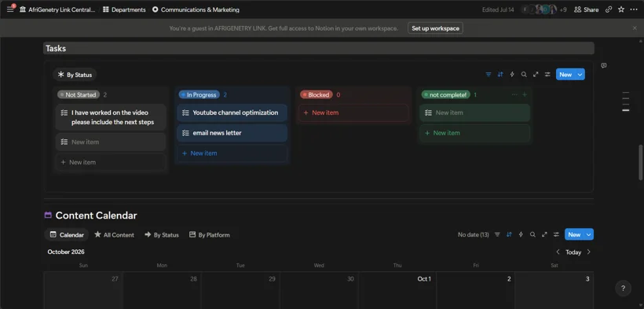Expand the Tasks New button dropdown arrow
The image size is (644, 309).
point(580,75)
